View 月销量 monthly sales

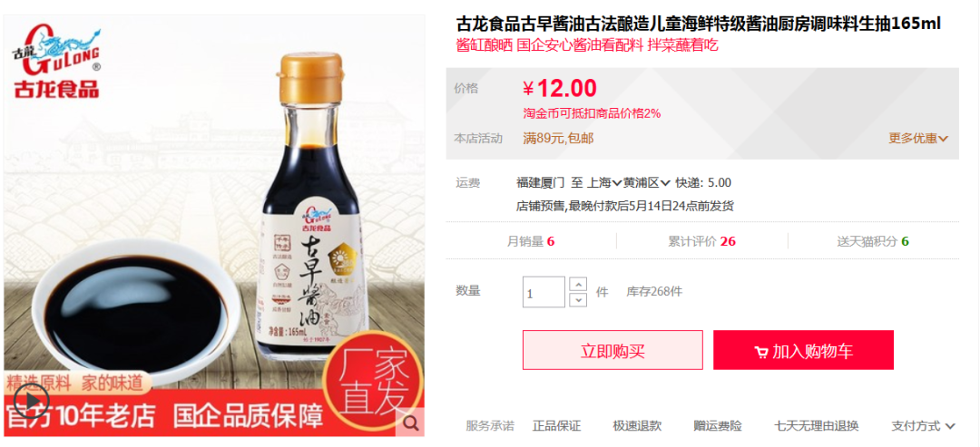click(531, 241)
